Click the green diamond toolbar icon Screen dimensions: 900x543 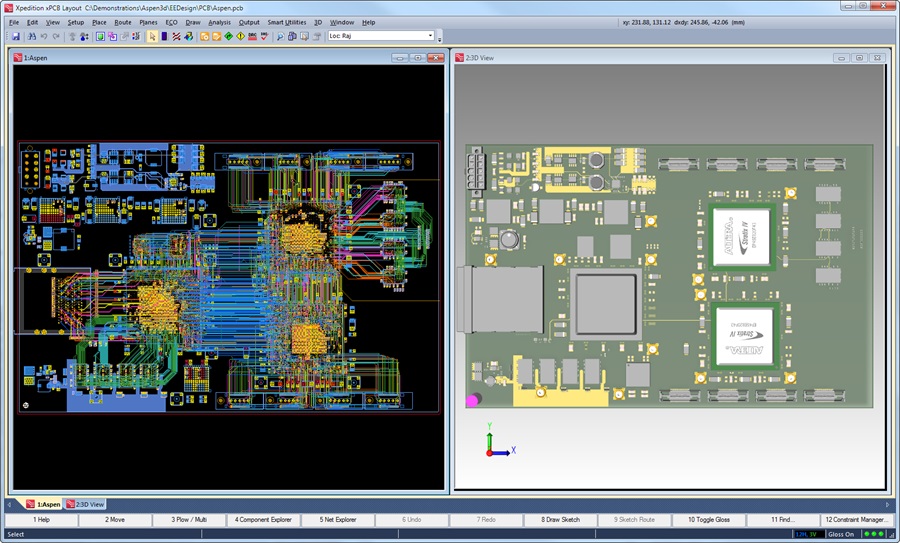pyautogui.click(x=229, y=37)
